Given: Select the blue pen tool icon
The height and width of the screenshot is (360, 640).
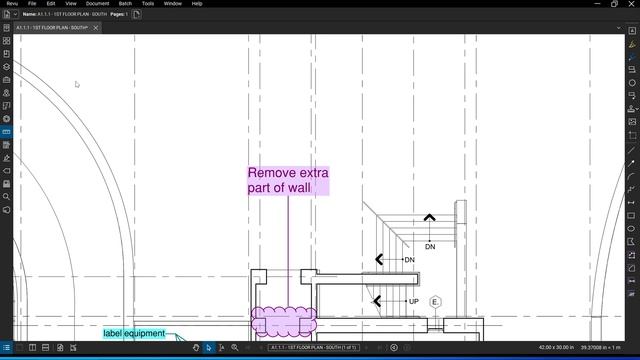Looking at the screenshot, I should tap(632, 57).
